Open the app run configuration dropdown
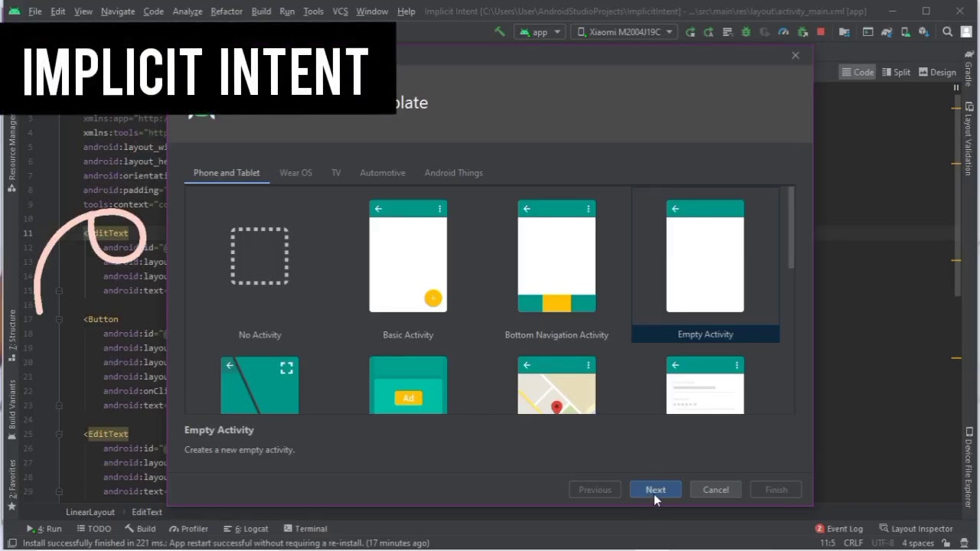 click(540, 31)
